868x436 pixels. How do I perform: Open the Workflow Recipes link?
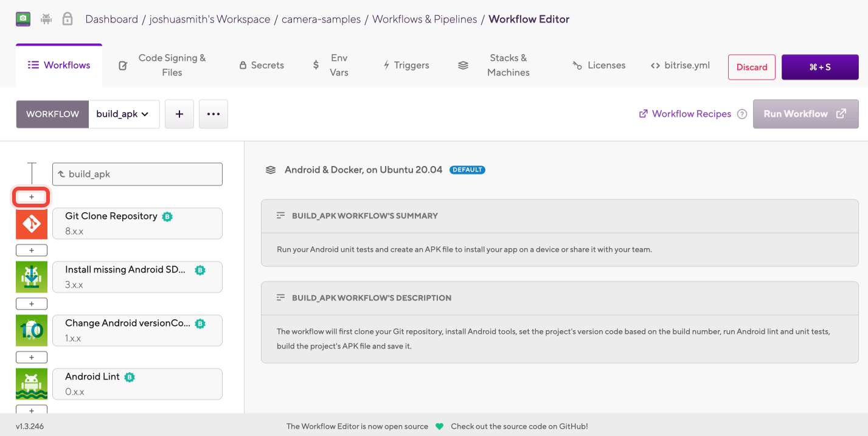click(685, 114)
